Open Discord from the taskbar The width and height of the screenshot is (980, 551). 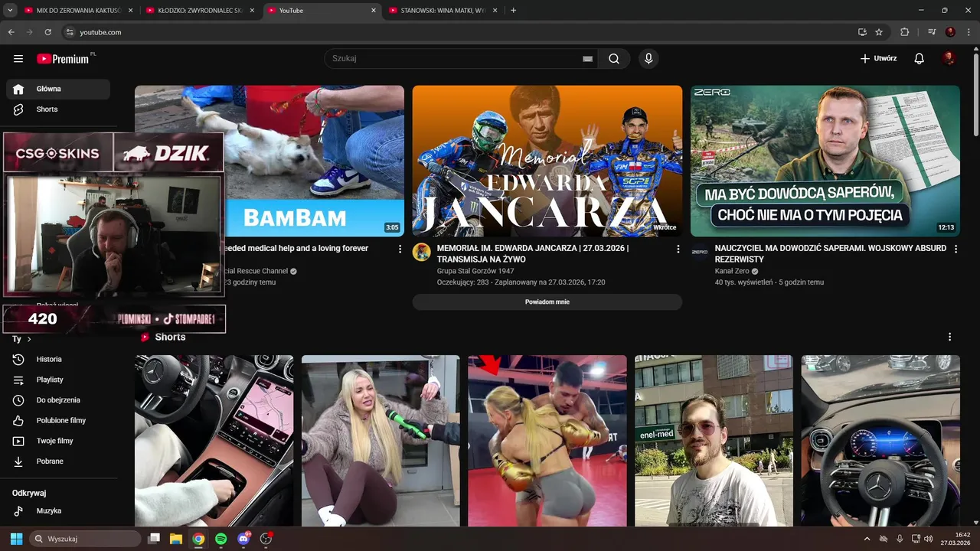(x=243, y=539)
